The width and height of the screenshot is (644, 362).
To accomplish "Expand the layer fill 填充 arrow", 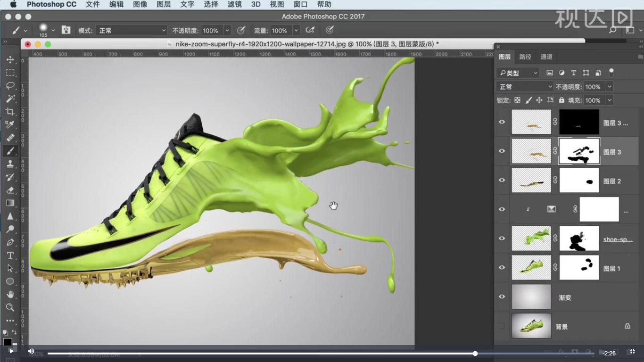I will (x=610, y=100).
